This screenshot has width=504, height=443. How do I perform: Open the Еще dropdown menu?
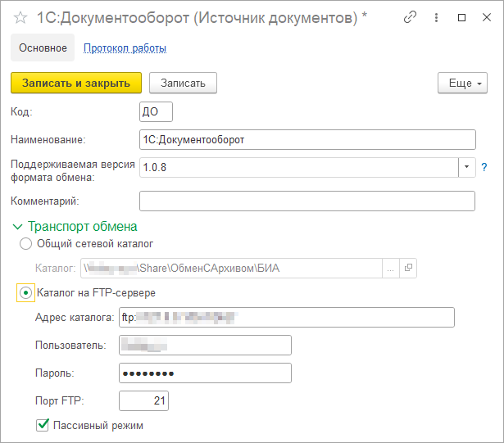[464, 83]
